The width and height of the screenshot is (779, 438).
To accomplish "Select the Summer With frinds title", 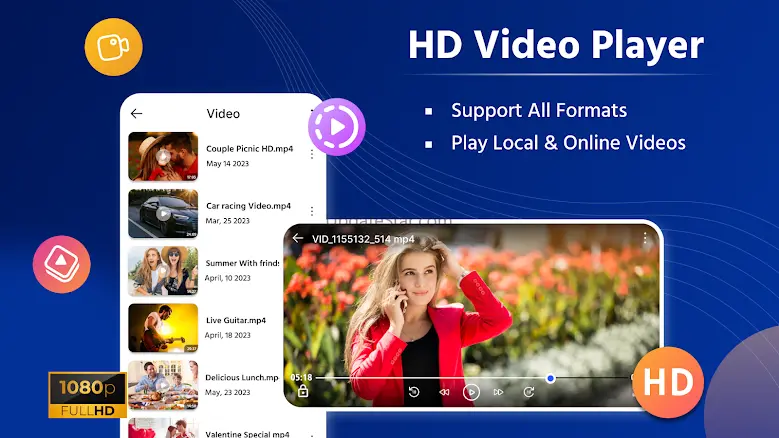I will pyautogui.click(x=242, y=263).
